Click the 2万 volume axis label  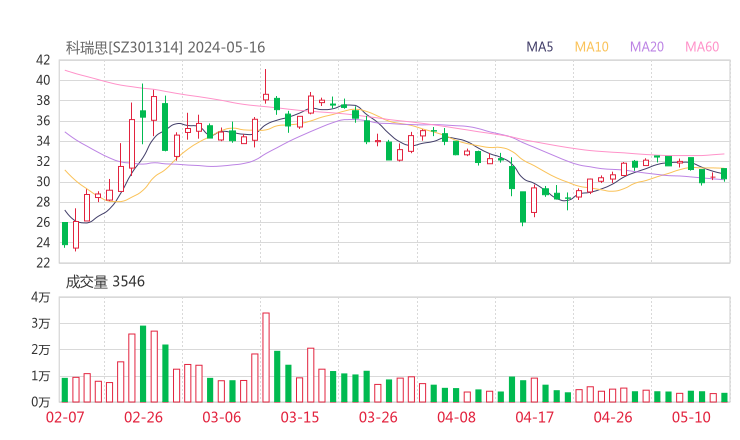[x=41, y=350]
